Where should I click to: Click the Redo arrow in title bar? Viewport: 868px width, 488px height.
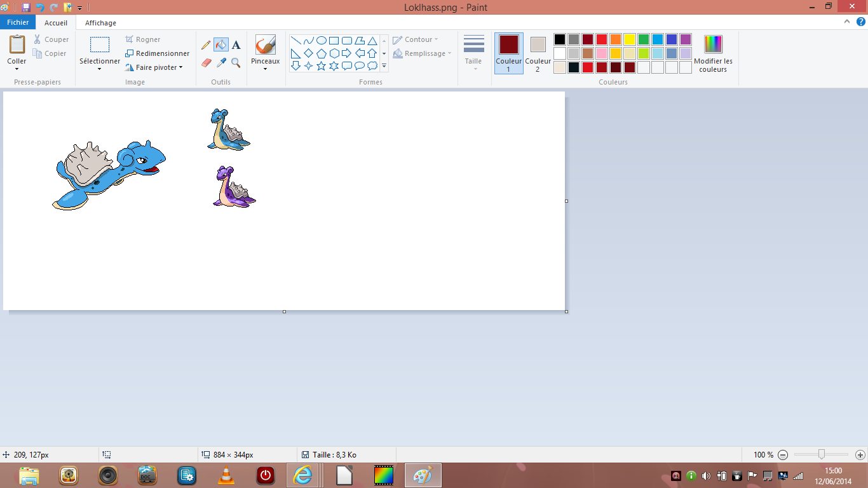[54, 8]
